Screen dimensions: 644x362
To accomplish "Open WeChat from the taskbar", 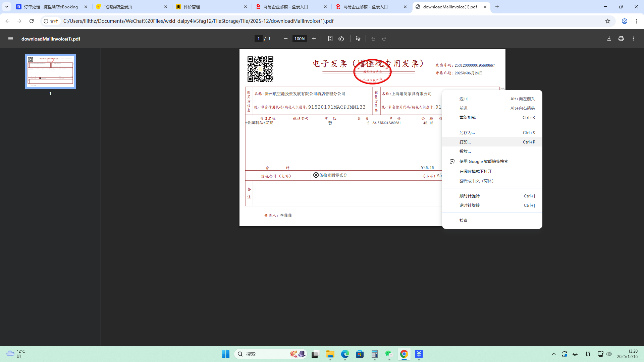I will pyautogui.click(x=389, y=354).
